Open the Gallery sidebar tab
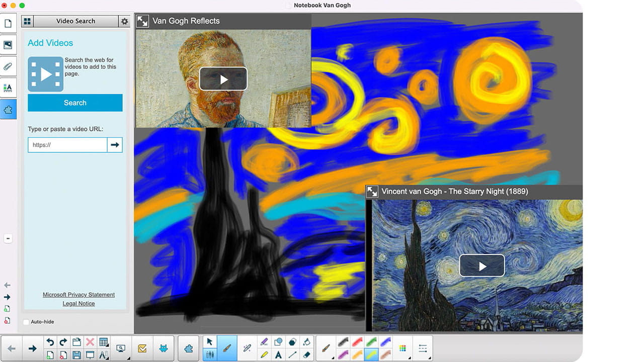 coord(8,44)
